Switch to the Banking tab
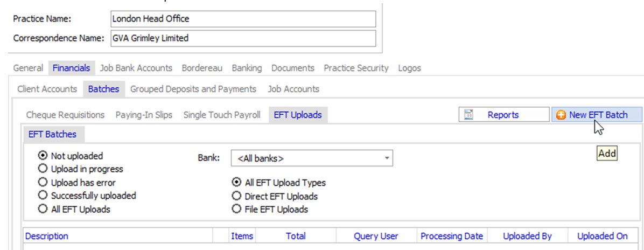 click(247, 68)
